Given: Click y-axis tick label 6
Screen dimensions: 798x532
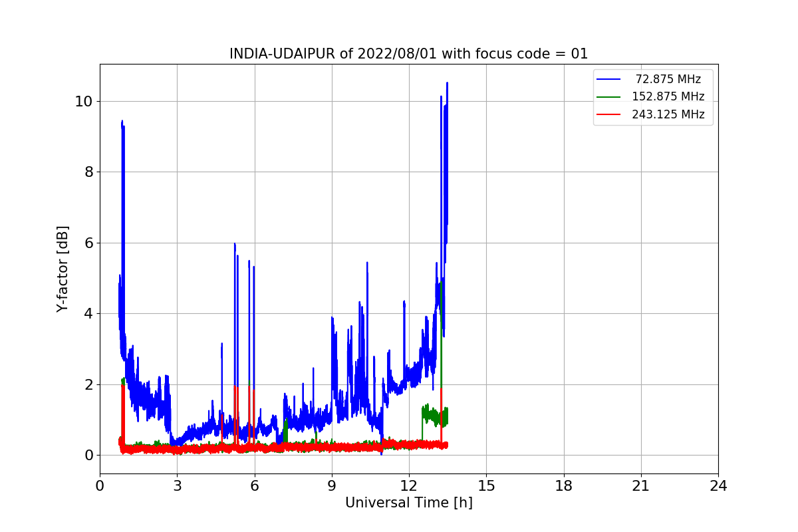Looking at the screenshot, I should click(87, 243).
